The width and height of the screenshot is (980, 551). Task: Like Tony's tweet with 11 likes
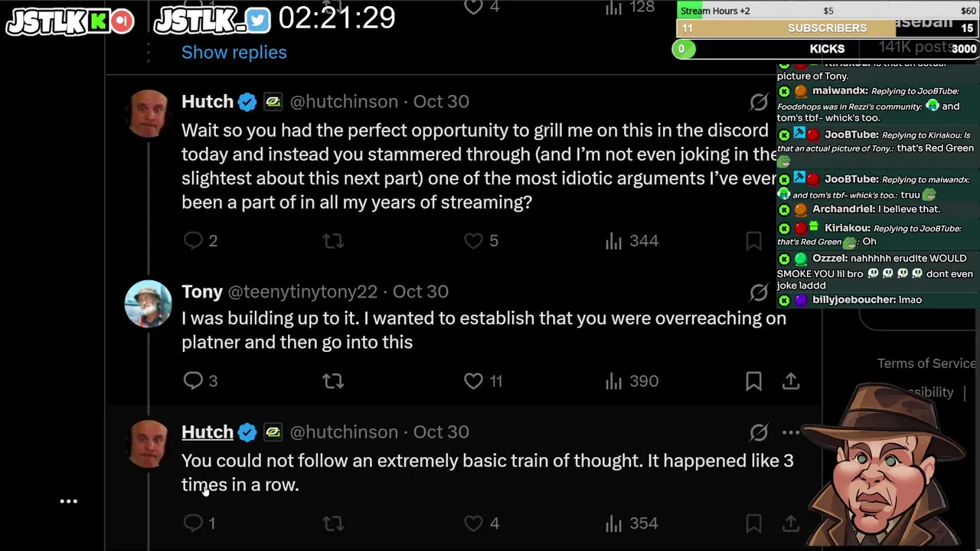click(474, 380)
